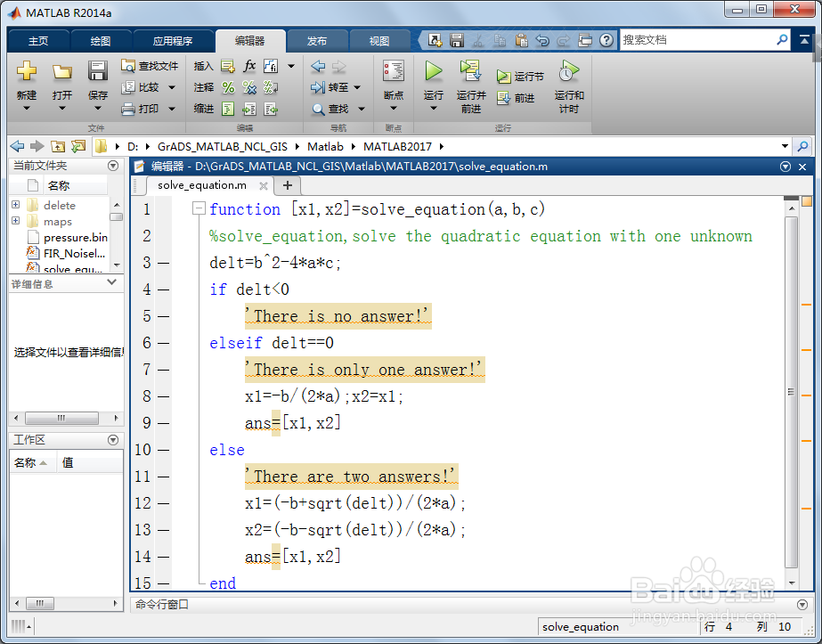Open the Run dropdown arrow
822x644 pixels.
433,109
